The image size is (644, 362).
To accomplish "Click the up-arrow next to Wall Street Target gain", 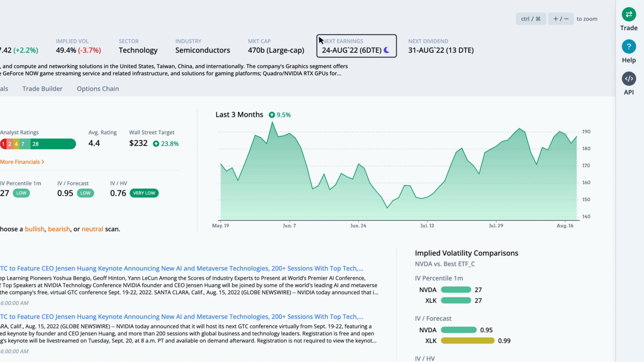I will [x=156, y=143].
